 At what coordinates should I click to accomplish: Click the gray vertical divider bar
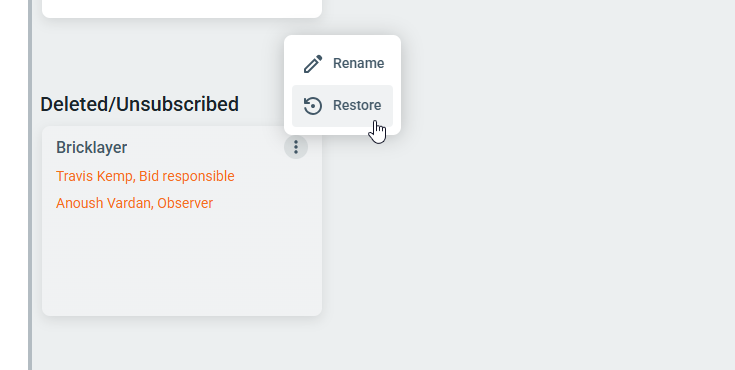point(30,185)
